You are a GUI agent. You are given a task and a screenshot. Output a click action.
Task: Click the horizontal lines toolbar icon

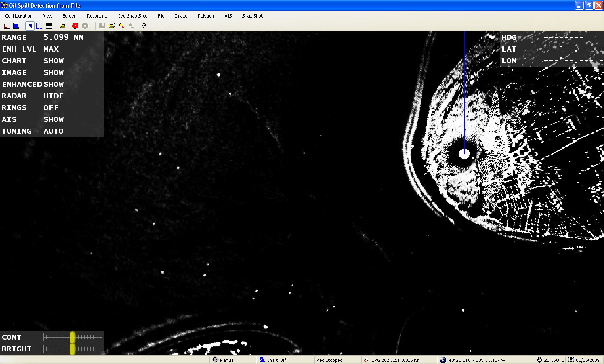click(x=49, y=26)
